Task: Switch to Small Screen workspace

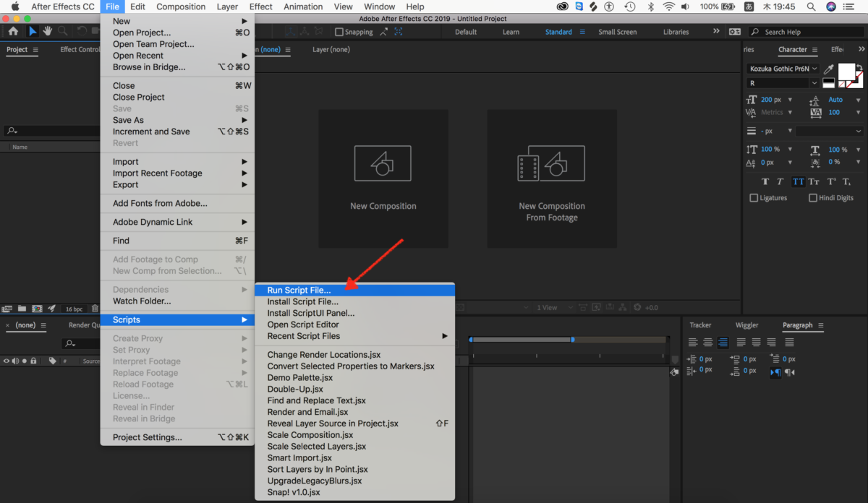Action: [618, 32]
